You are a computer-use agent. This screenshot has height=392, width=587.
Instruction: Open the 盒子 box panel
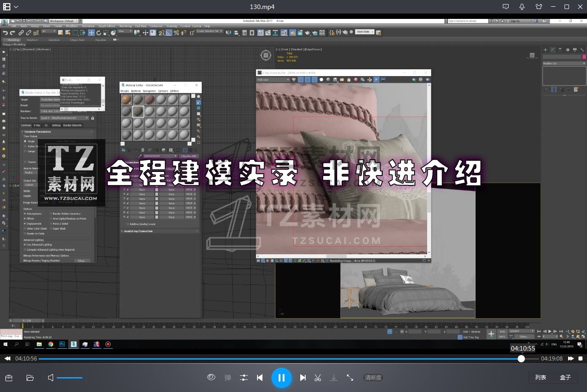[565, 378]
